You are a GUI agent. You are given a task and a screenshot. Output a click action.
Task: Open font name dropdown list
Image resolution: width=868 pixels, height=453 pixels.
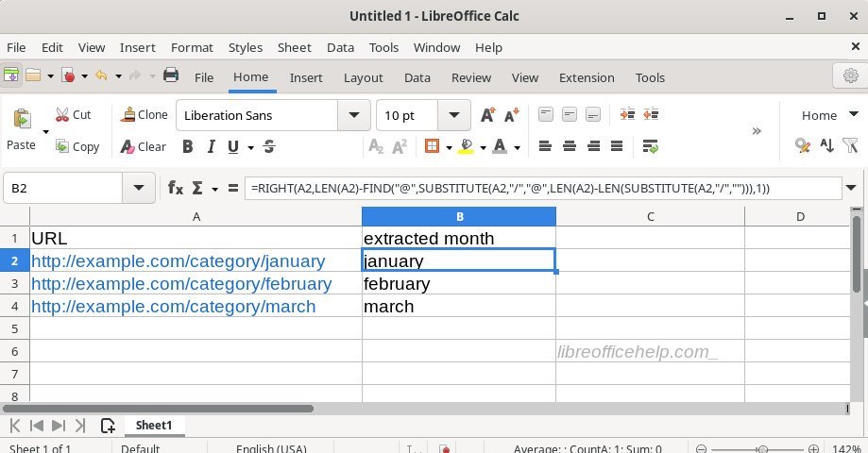(354, 115)
